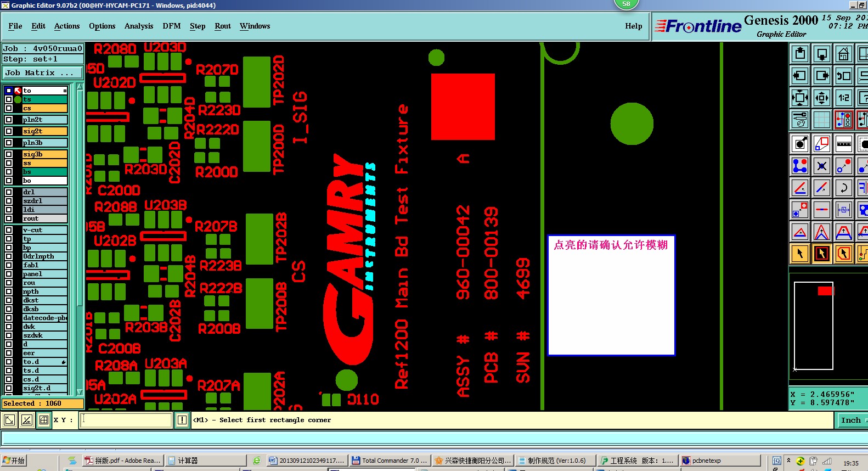Screen dimensions: 868x471
Task: Click the pan down icon
Action: click(822, 54)
